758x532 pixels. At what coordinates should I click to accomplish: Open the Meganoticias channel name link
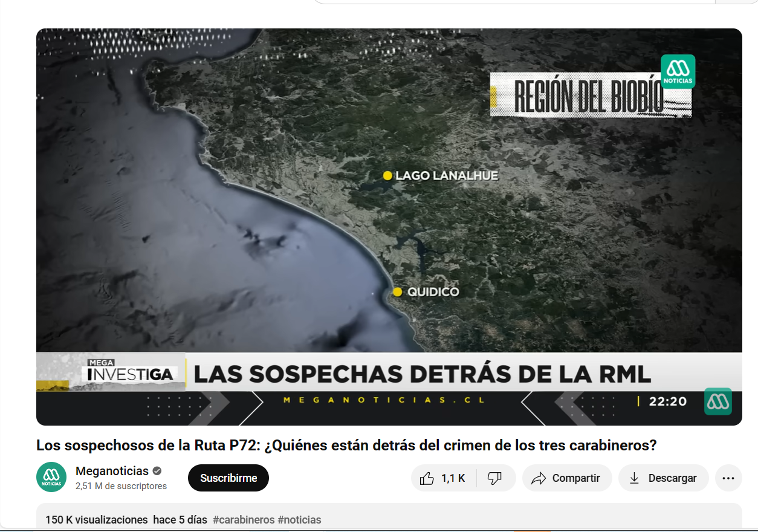pos(112,471)
